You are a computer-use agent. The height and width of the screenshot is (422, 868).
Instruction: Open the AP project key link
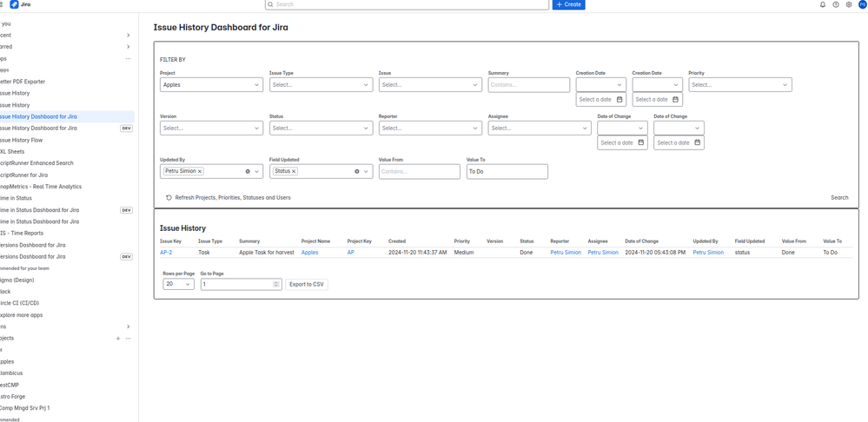350,252
